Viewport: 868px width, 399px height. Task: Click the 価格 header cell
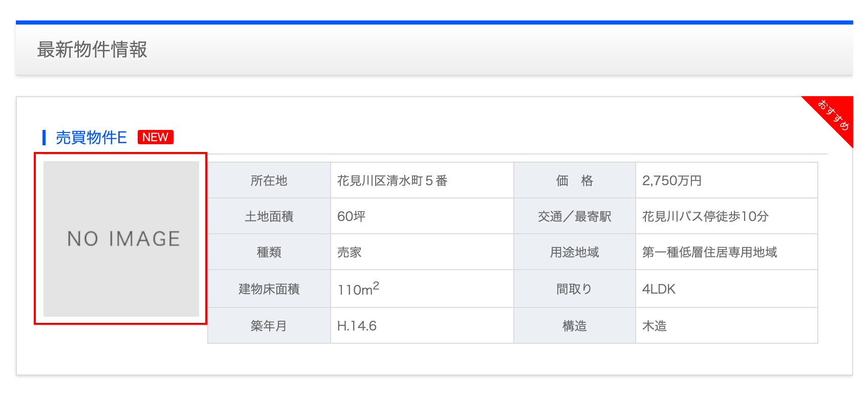click(x=574, y=181)
